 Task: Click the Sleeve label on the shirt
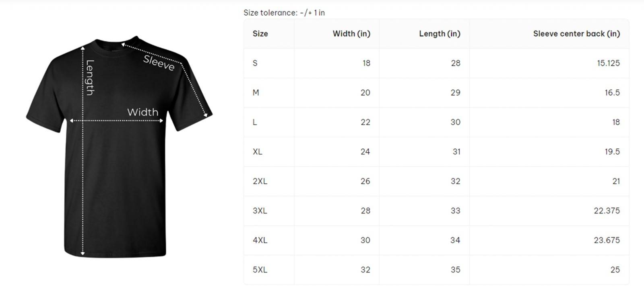tap(159, 63)
